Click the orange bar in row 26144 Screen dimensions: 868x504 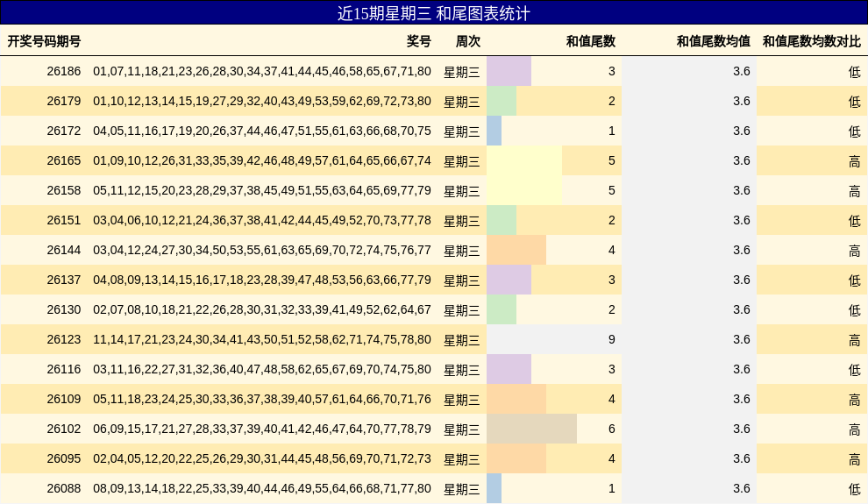(516, 251)
